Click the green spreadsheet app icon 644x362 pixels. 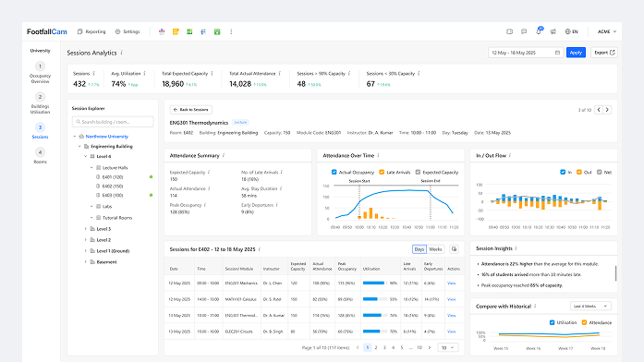pos(189,31)
